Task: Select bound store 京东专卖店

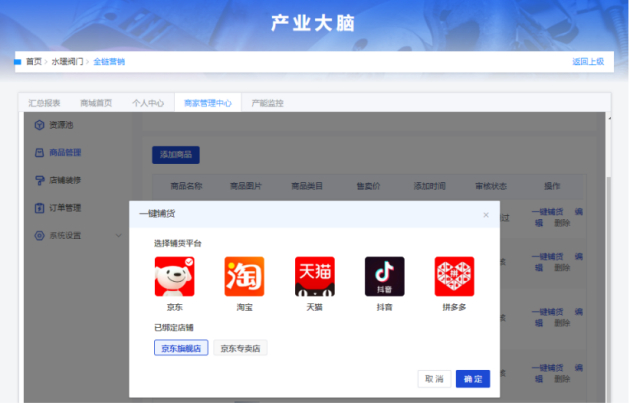Action: click(x=240, y=348)
